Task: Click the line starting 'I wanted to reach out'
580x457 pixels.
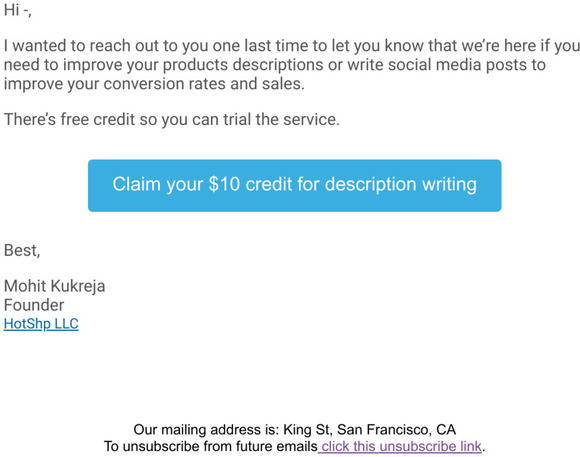Action: tap(292, 46)
